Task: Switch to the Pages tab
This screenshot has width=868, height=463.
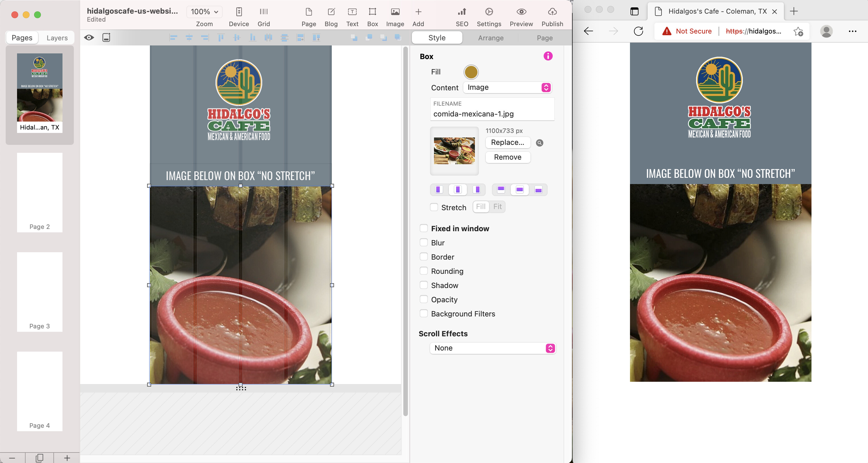Action: click(x=22, y=38)
